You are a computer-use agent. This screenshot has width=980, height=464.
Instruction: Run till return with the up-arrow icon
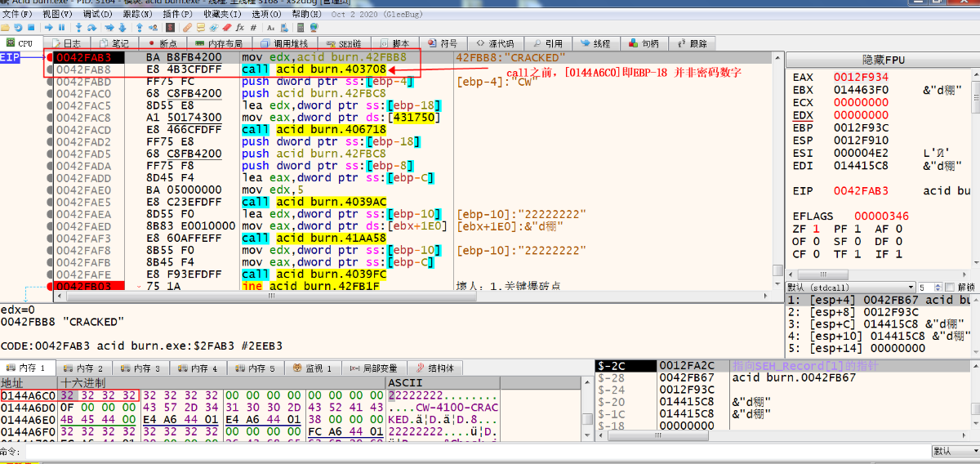140,28
